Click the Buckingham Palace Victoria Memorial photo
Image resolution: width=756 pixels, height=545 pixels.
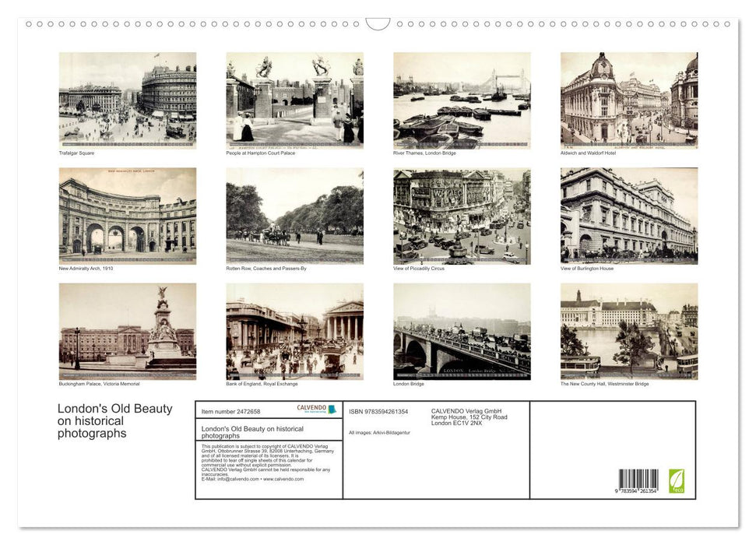pyautogui.click(x=127, y=332)
